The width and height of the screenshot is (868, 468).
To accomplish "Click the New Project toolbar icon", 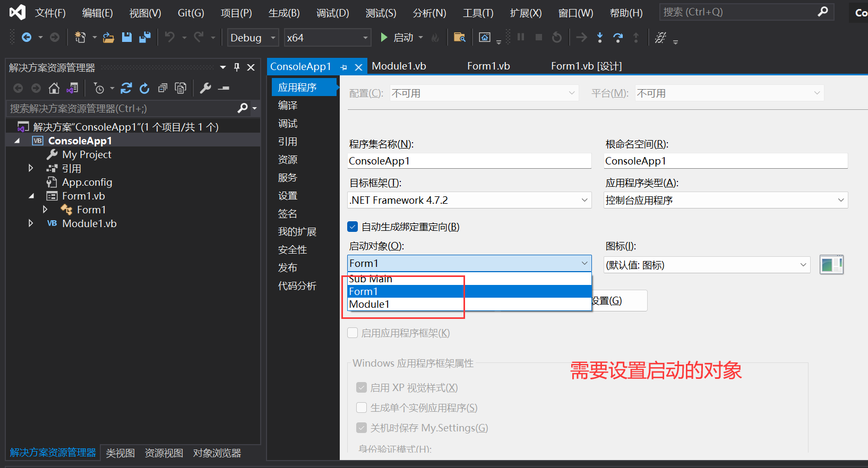I will pyautogui.click(x=80, y=37).
